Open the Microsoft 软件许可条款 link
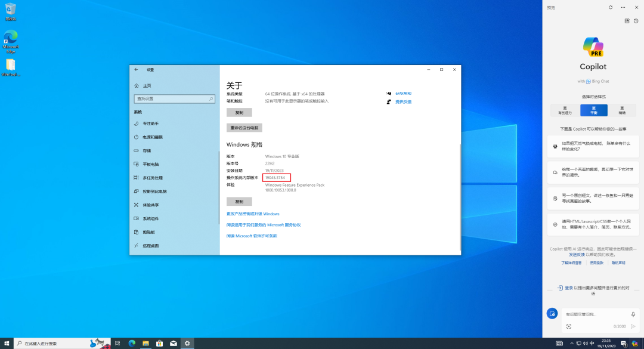 (252, 236)
